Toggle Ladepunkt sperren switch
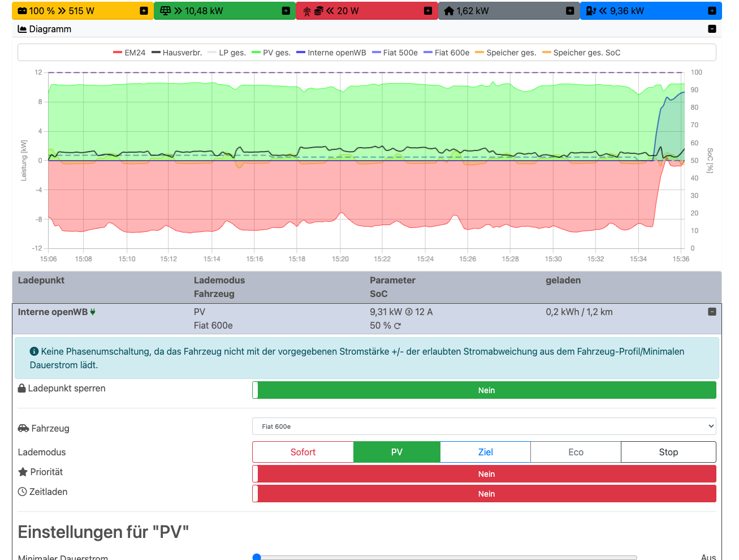The image size is (739, 560). pos(484,390)
